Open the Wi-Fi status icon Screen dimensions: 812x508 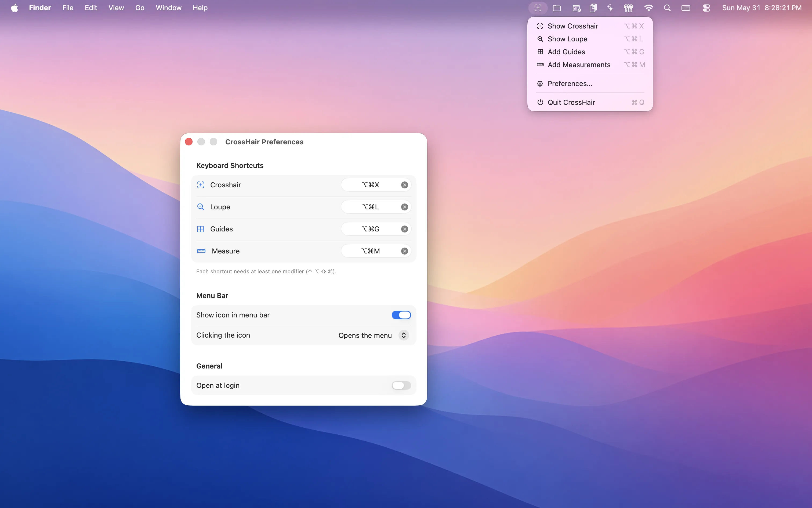[x=648, y=8]
